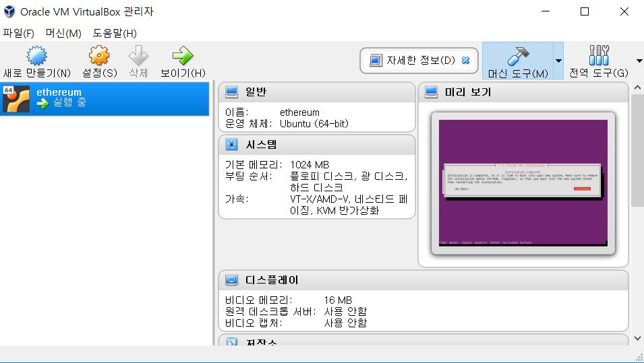
Task: Click the Details (자세한 정보) button
Action: (419, 61)
